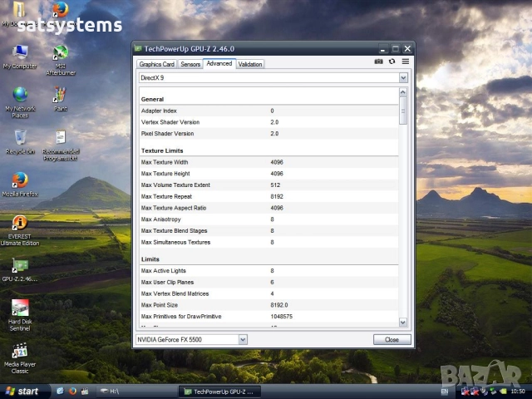Click the Close button in GPU-Z

pos(392,339)
